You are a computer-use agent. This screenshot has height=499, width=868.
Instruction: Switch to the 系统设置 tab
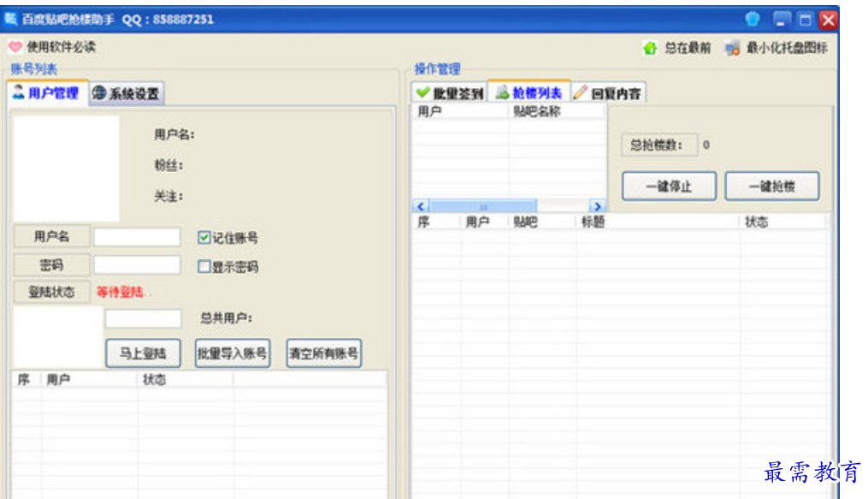[127, 93]
